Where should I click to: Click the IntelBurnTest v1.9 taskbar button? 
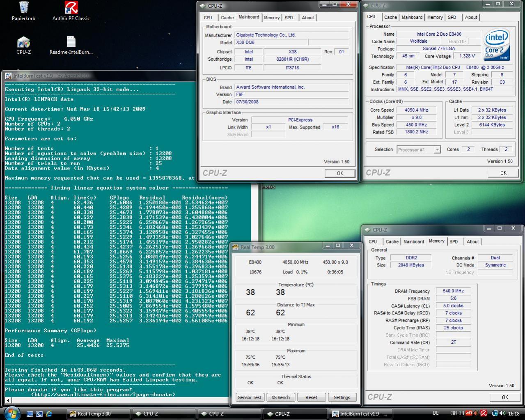tap(360, 413)
